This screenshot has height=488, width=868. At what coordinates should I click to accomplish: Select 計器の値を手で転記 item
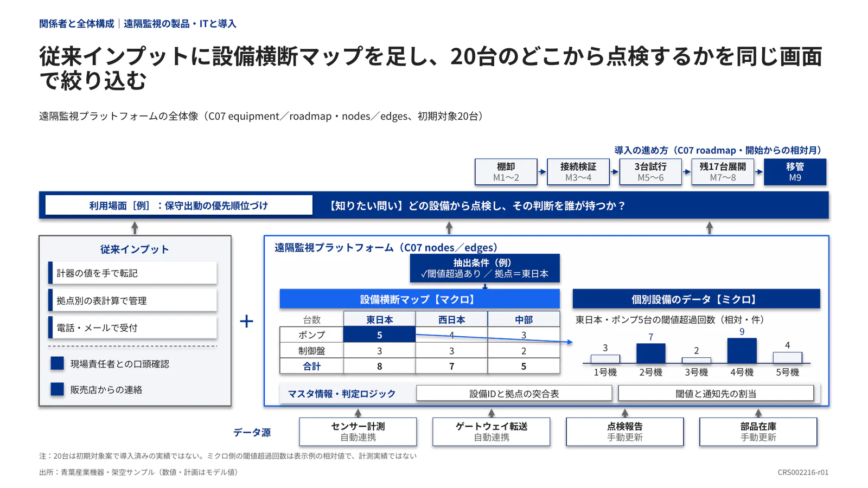point(132,273)
